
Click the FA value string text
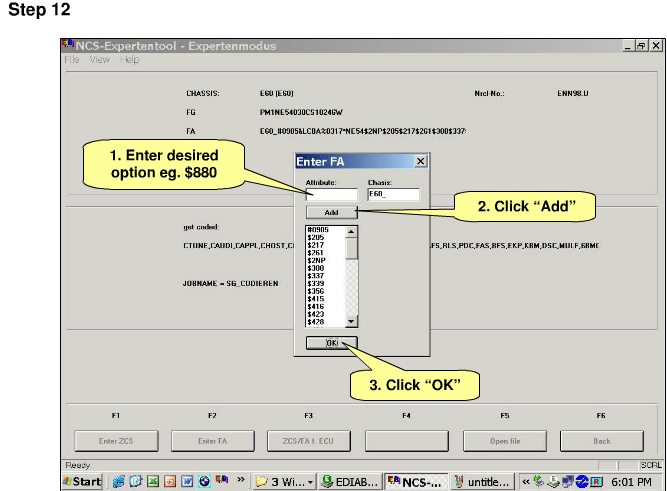363,131
